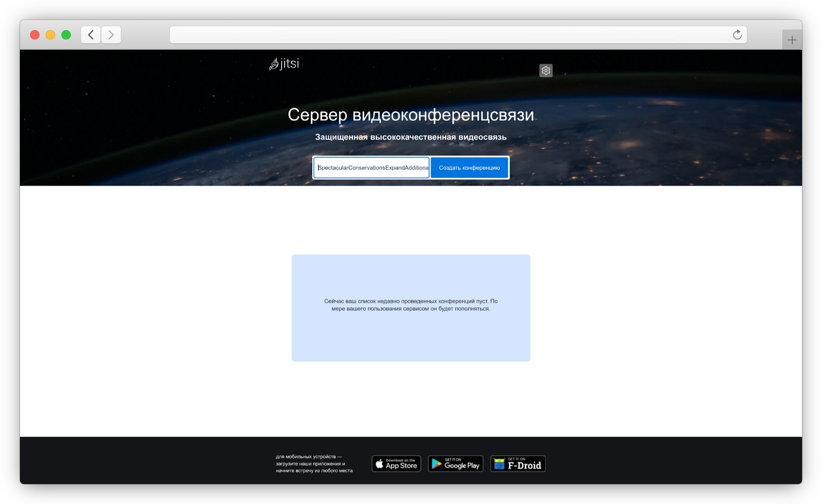The width and height of the screenshot is (822, 504).
Task: Click the heading Сервер видеоконференцсвязи
Action: click(411, 115)
